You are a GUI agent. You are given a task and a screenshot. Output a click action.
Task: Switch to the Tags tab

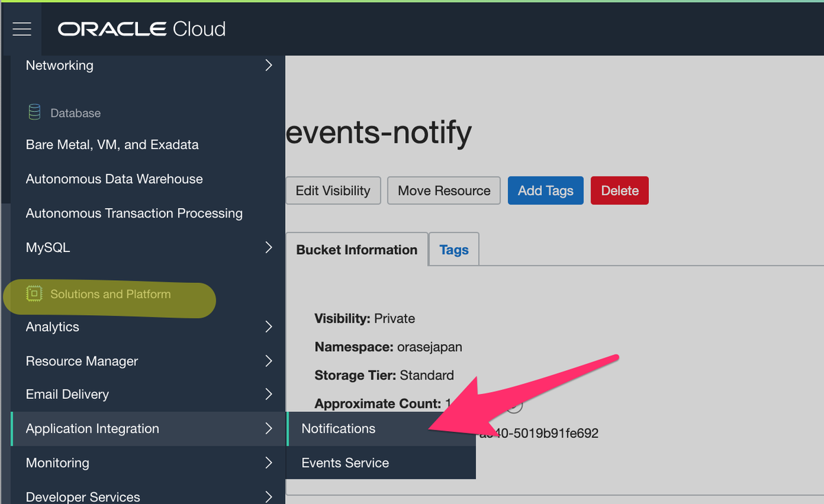454,250
